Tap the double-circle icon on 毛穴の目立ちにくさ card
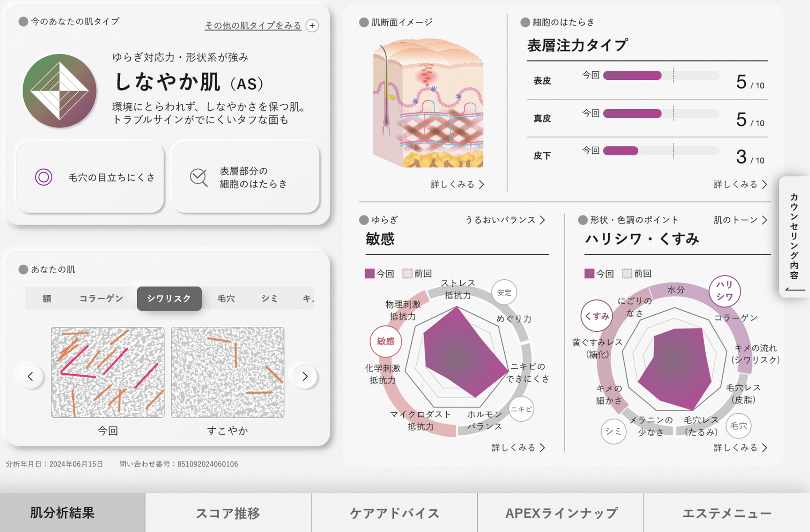 43,177
